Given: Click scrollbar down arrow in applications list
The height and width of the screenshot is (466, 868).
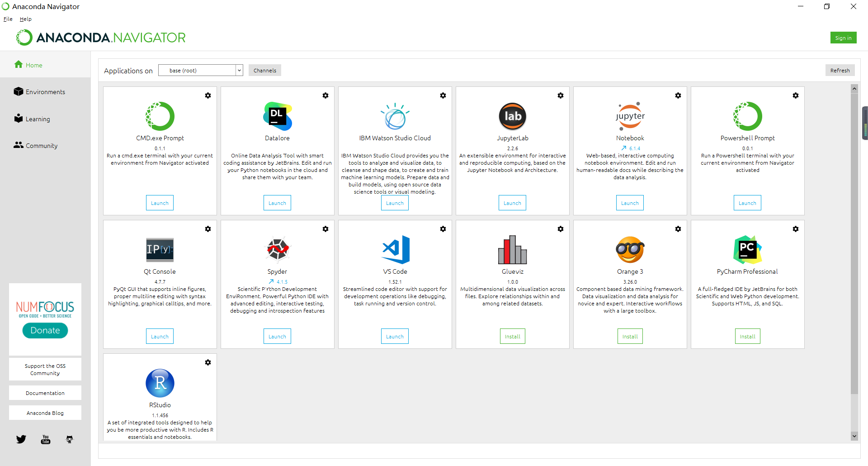Looking at the screenshot, I should coord(854,436).
